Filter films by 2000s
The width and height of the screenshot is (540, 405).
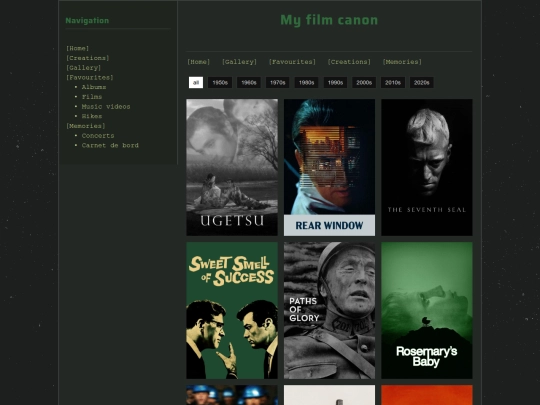(364, 83)
